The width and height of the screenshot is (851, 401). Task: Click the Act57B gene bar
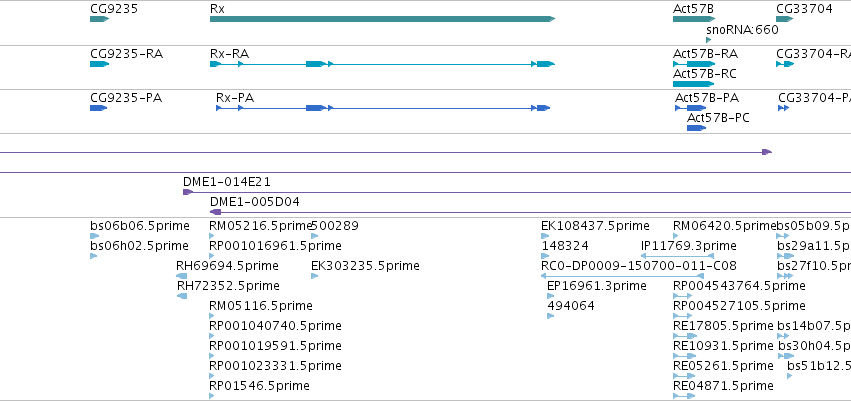coord(694,19)
